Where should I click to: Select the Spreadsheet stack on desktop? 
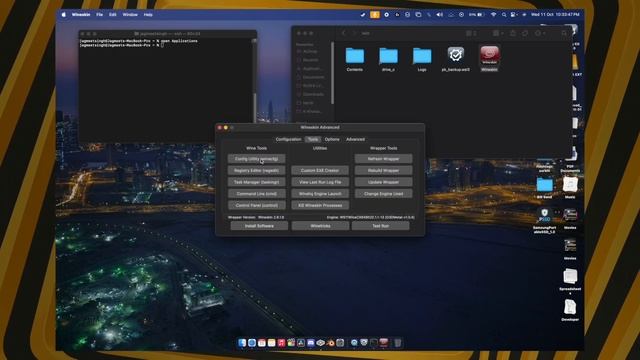coord(570,280)
